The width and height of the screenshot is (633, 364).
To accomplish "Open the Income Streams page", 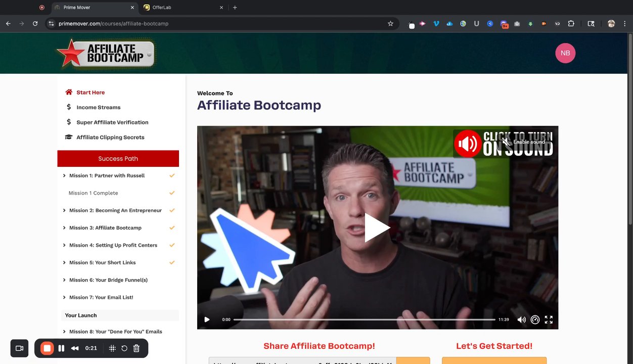I will point(99,107).
